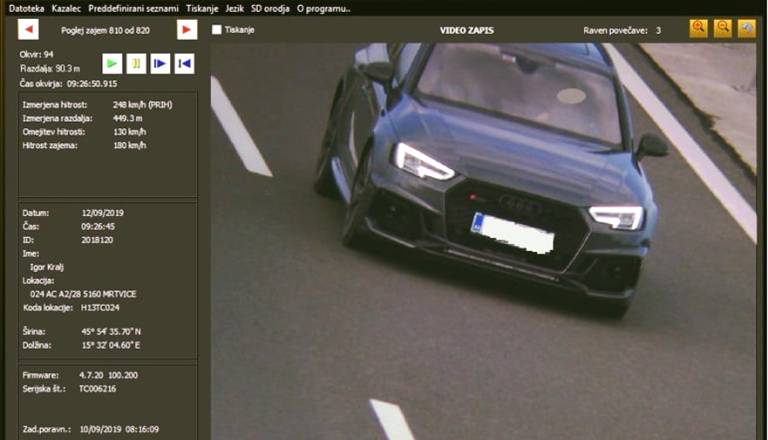Step forward one frame with the blue arrow
Image resolution: width=768 pixels, height=440 pixels.
click(160, 63)
